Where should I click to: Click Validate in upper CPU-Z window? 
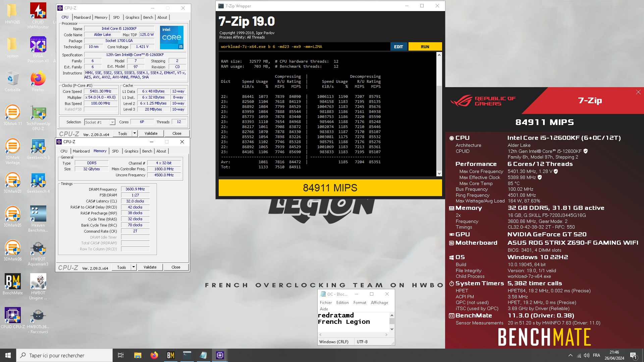[x=151, y=133]
